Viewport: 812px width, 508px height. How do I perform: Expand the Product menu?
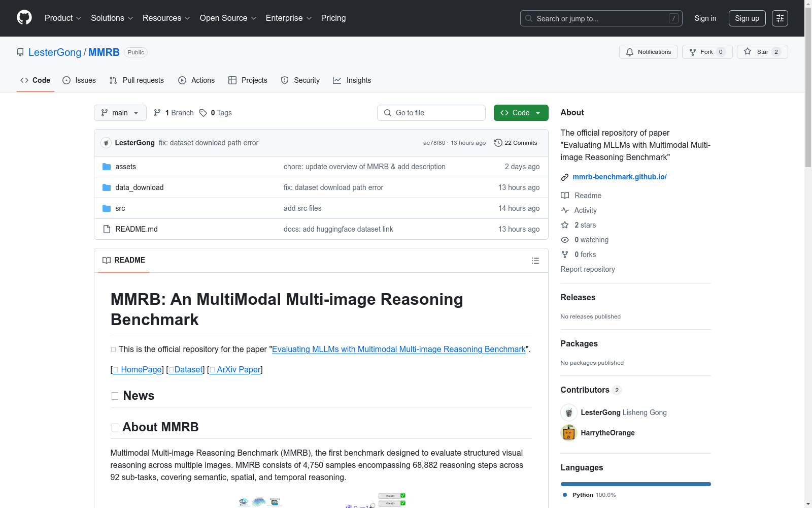coord(63,18)
